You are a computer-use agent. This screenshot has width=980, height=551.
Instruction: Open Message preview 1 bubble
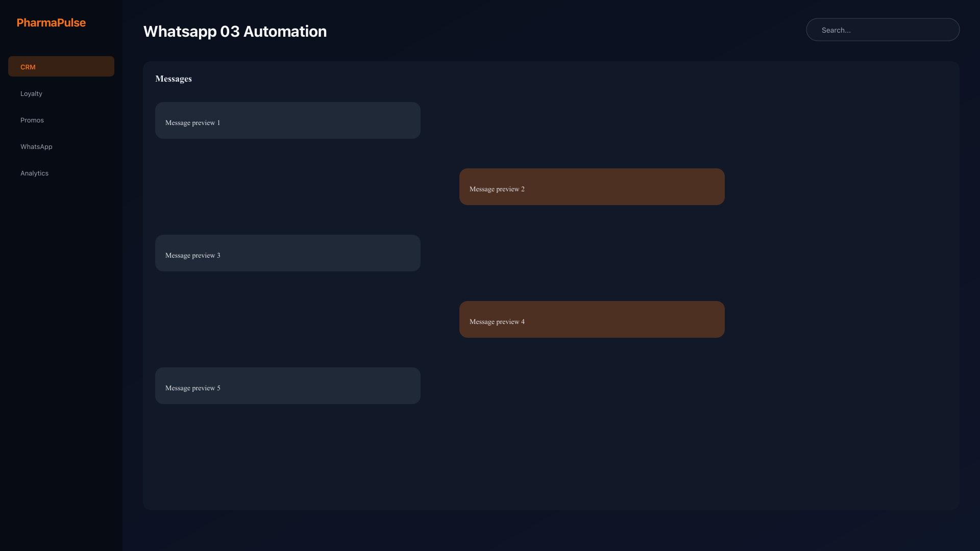point(288,120)
